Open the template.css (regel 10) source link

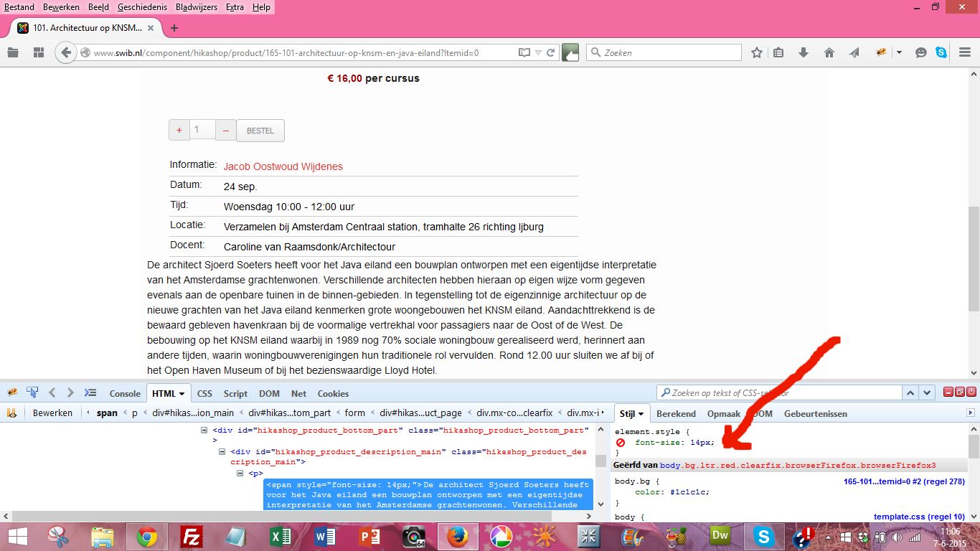tap(919, 517)
